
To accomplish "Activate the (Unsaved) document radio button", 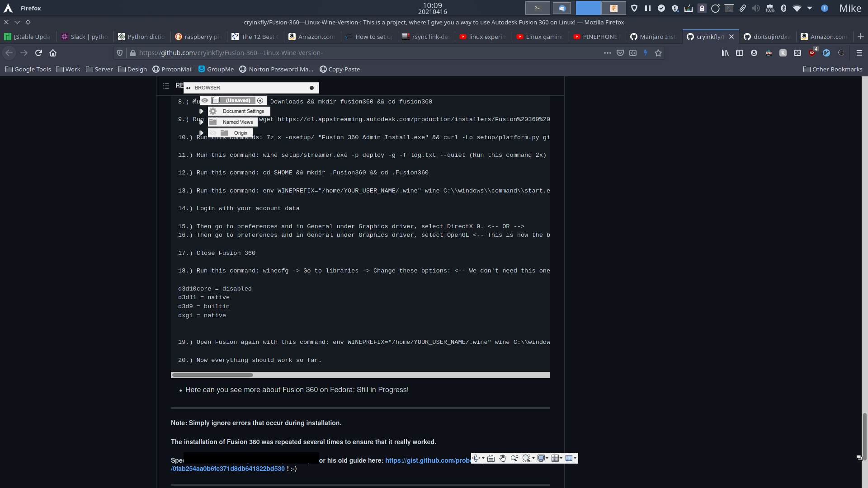I will (260, 100).
